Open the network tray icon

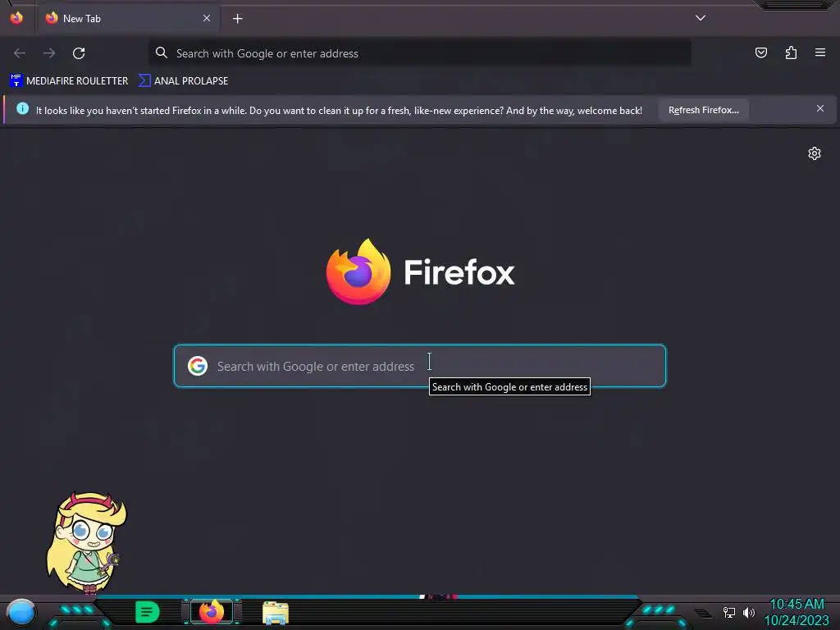tap(728, 612)
